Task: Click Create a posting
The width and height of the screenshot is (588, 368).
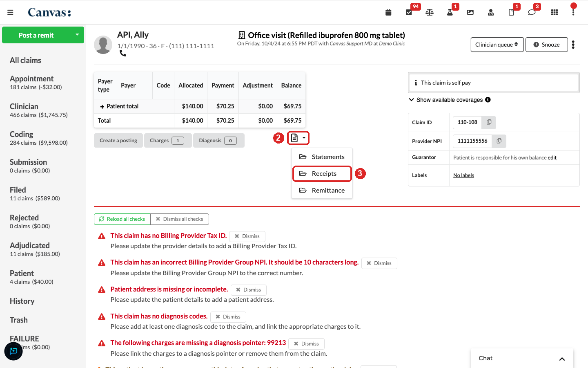Action: click(118, 141)
